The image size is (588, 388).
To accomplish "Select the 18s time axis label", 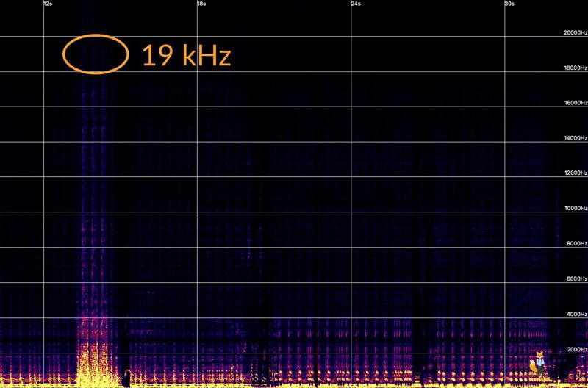I will pyautogui.click(x=202, y=4).
